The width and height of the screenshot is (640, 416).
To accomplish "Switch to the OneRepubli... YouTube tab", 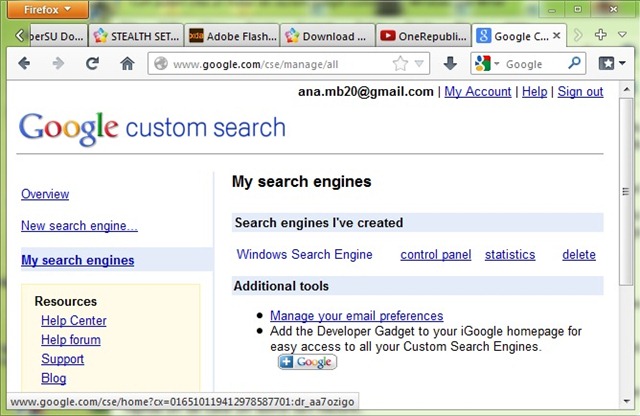I will [423, 36].
